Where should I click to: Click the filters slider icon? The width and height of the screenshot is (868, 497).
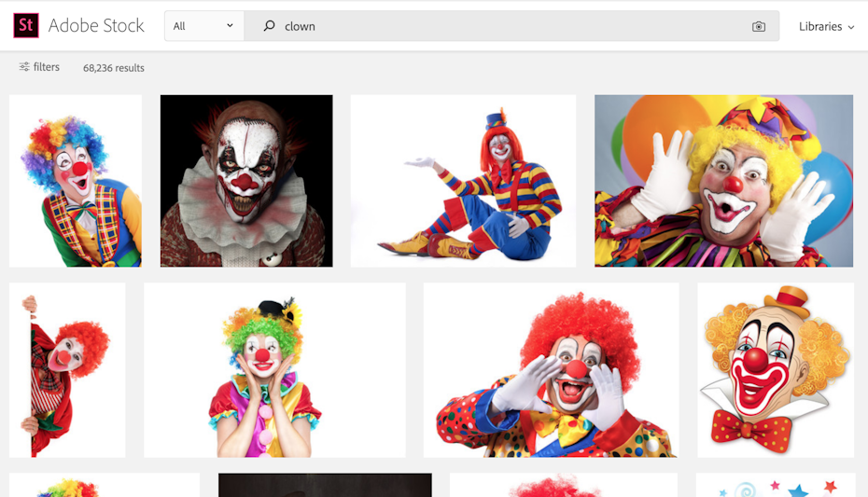point(24,67)
